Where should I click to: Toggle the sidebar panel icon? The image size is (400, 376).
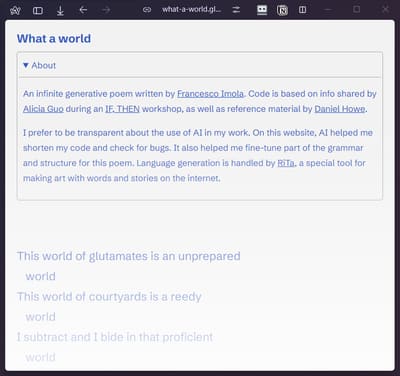coord(38,10)
